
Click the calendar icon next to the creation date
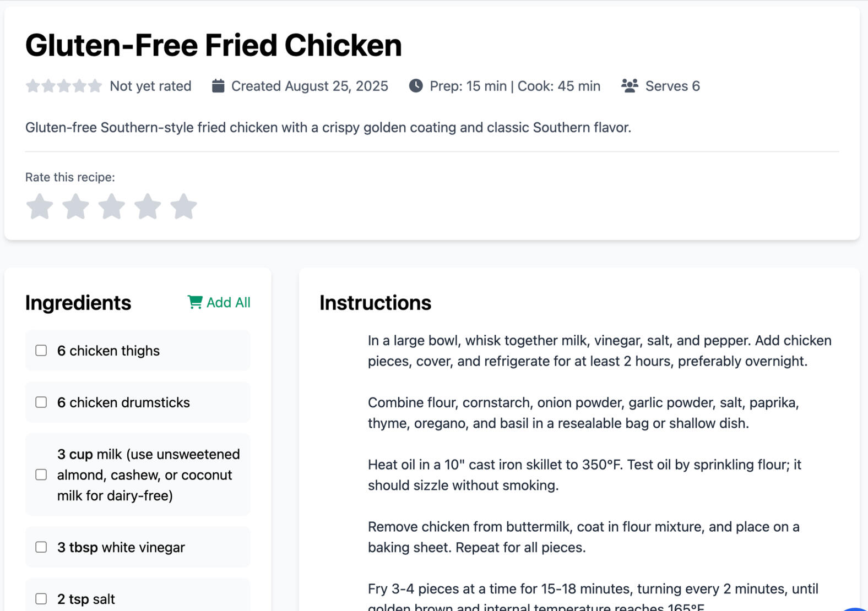click(x=218, y=85)
